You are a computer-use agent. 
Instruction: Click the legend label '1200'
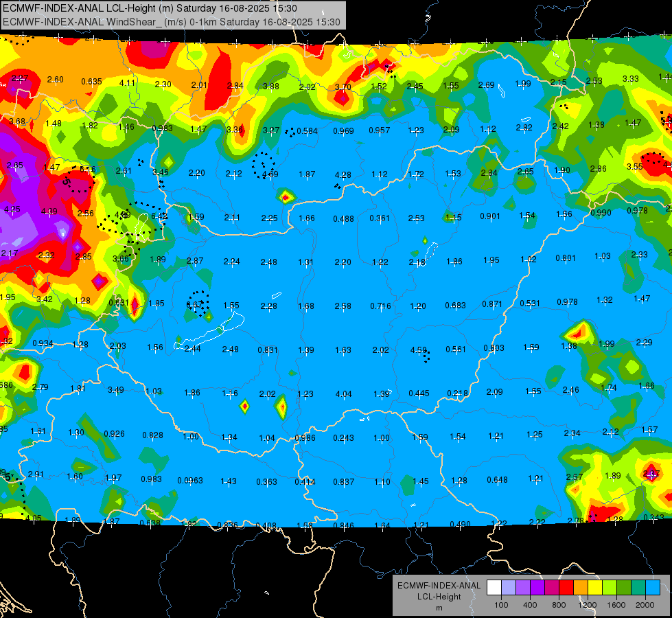[587, 605]
